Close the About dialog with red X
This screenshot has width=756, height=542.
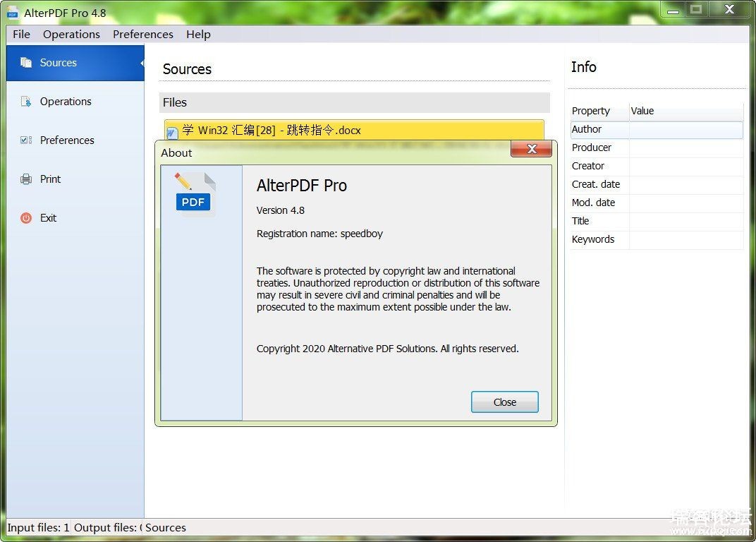tap(531, 149)
